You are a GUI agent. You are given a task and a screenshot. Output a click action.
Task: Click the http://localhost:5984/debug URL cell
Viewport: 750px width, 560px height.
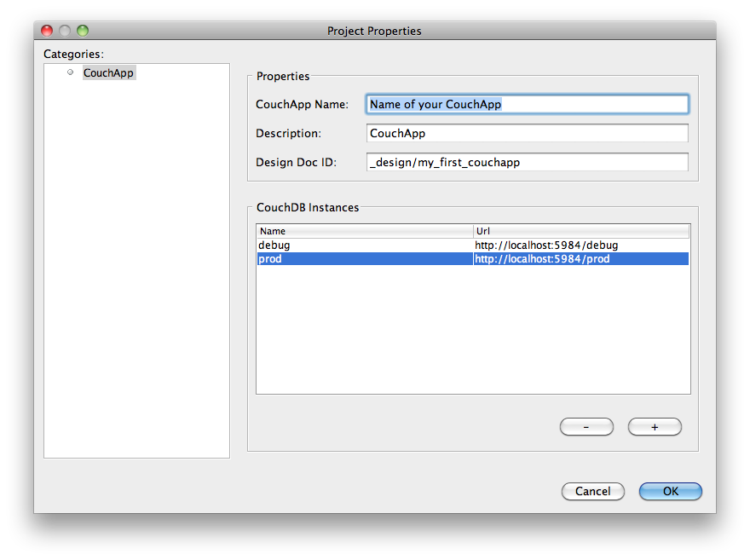[581, 245]
